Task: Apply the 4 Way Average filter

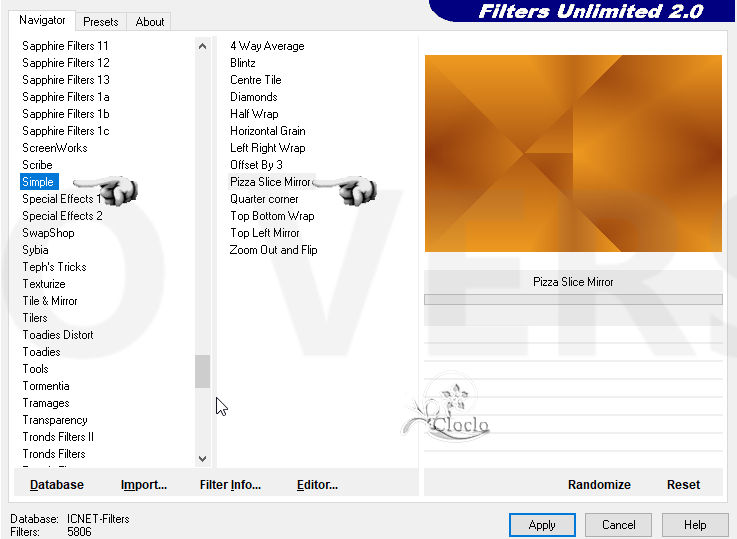Action: 267,46
